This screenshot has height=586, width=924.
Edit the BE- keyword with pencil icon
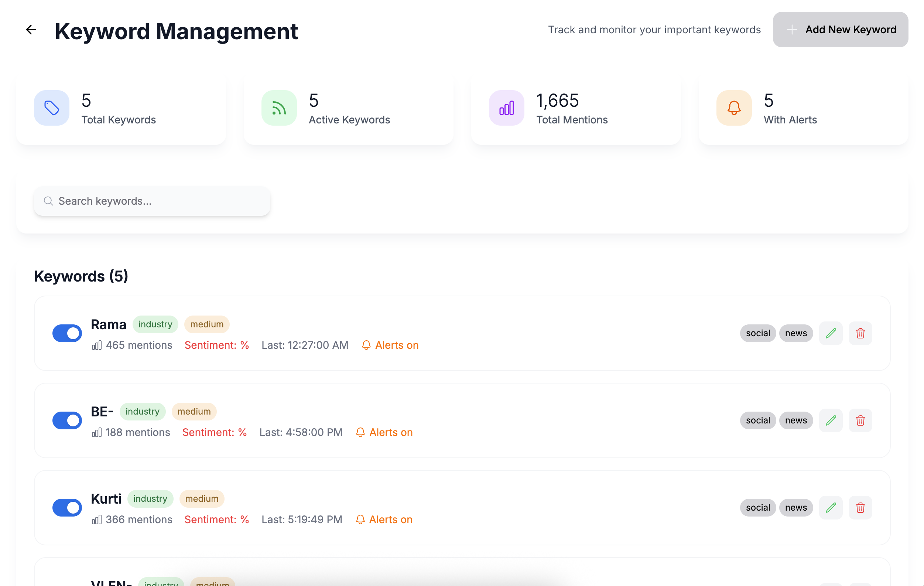coord(831,420)
